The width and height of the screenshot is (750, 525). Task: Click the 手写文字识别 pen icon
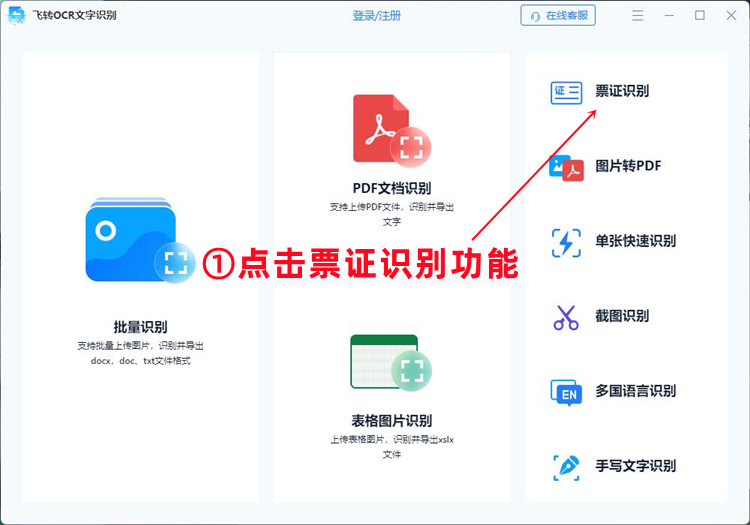(566, 466)
